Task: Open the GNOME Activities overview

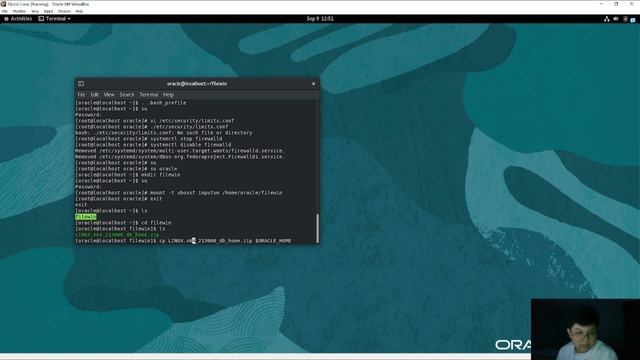Action: coord(18,19)
